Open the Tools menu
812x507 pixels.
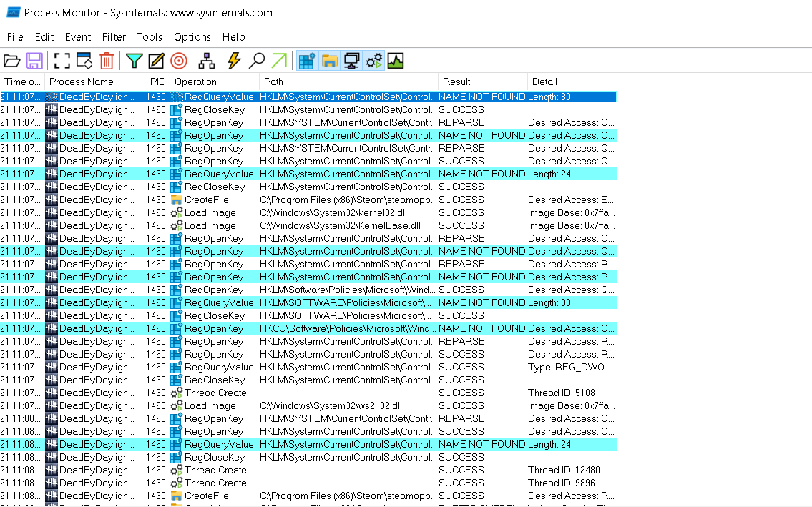coord(150,37)
